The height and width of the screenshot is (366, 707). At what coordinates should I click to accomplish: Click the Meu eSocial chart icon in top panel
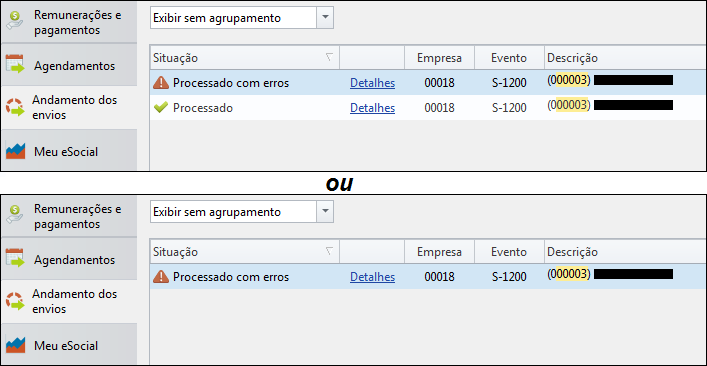pos(16,151)
